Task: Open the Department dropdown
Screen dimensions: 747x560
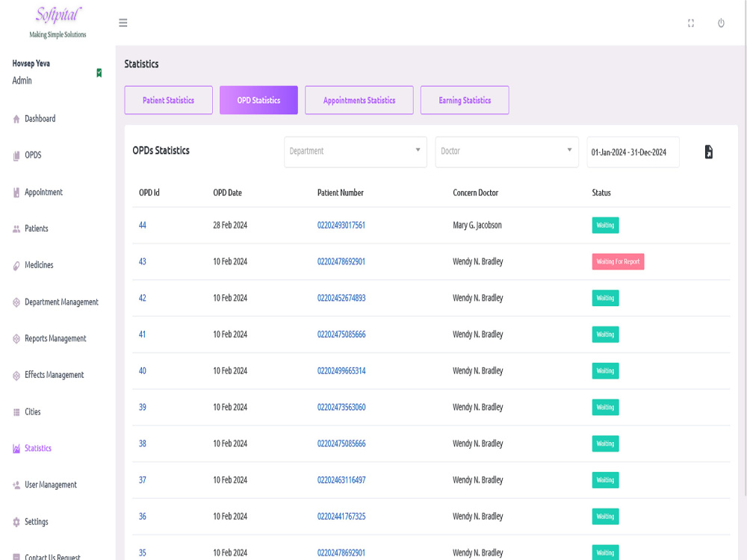Action: pos(356,152)
